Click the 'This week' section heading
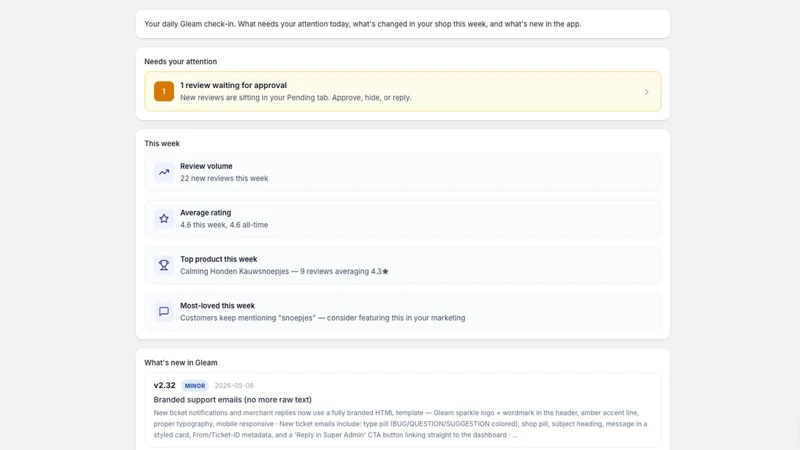The image size is (800, 450). (x=162, y=143)
